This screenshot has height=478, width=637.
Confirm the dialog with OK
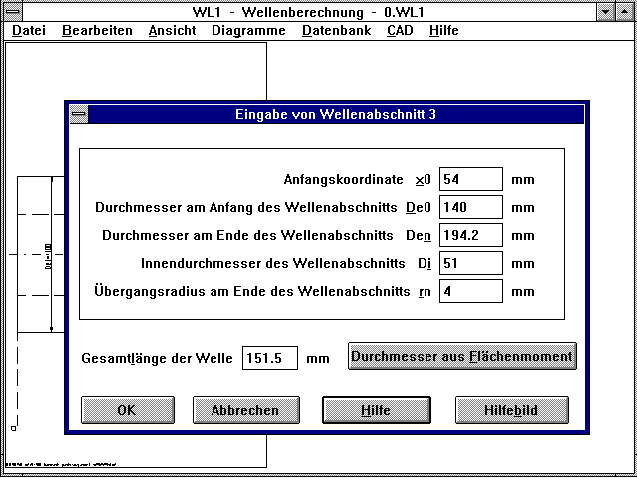tap(126, 410)
